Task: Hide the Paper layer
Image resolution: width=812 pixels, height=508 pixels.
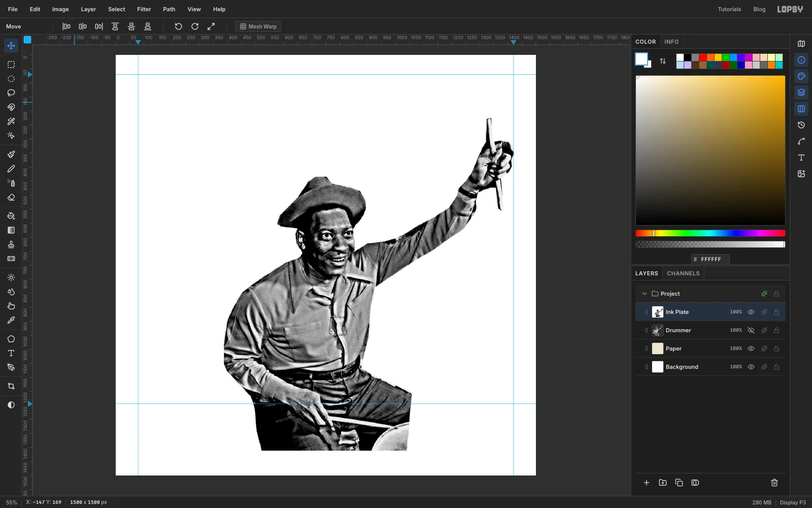Action: [751, 348]
